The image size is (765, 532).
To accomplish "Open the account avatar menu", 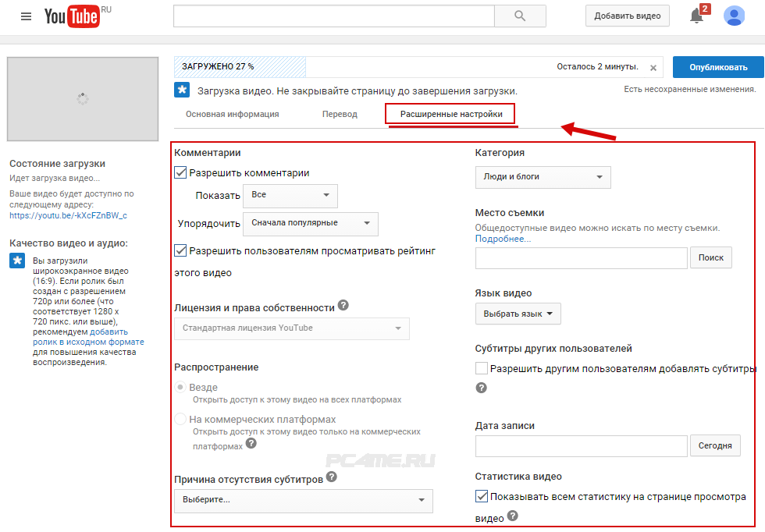I will pyautogui.click(x=734, y=16).
